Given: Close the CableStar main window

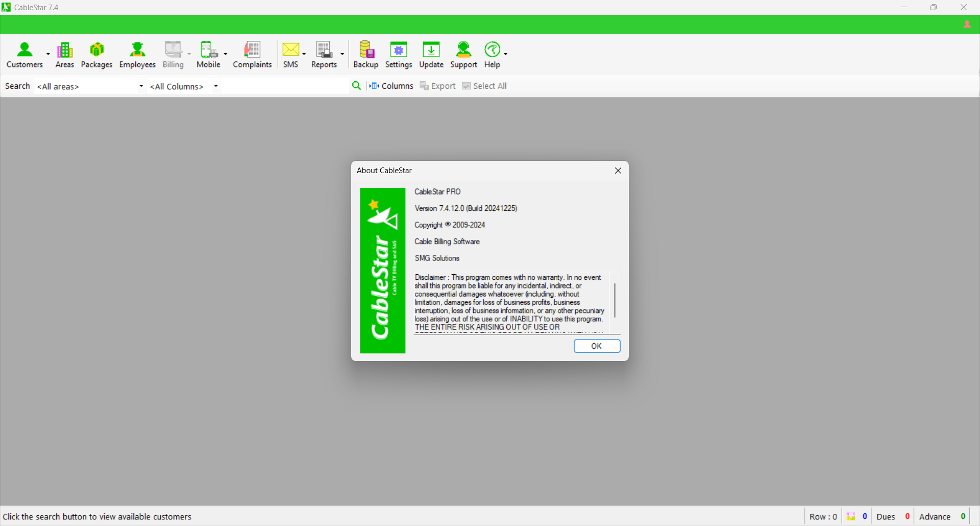Looking at the screenshot, I should [x=964, y=7].
